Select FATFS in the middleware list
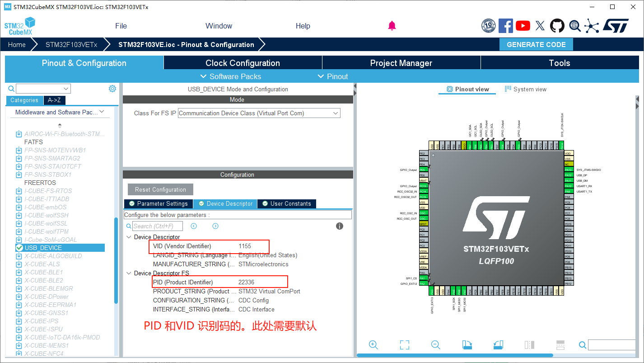Image resolution: width=644 pixels, height=363 pixels. tap(33, 142)
